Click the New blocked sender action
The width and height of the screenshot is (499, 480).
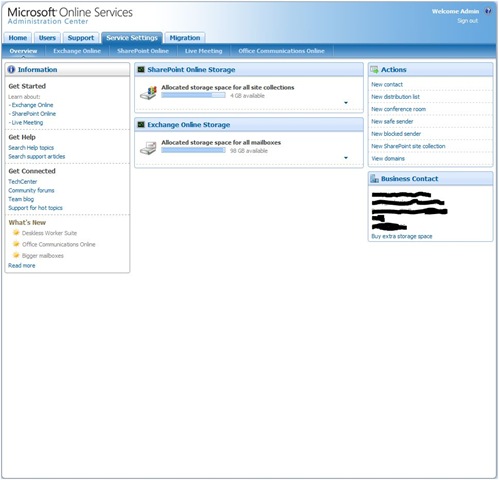pyautogui.click(x=396, y=134)
